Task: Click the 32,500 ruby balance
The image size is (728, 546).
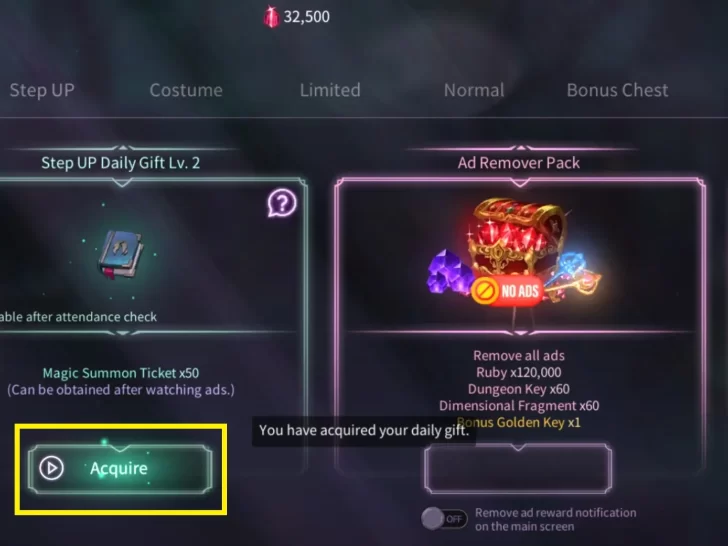Action: [306, 17]
